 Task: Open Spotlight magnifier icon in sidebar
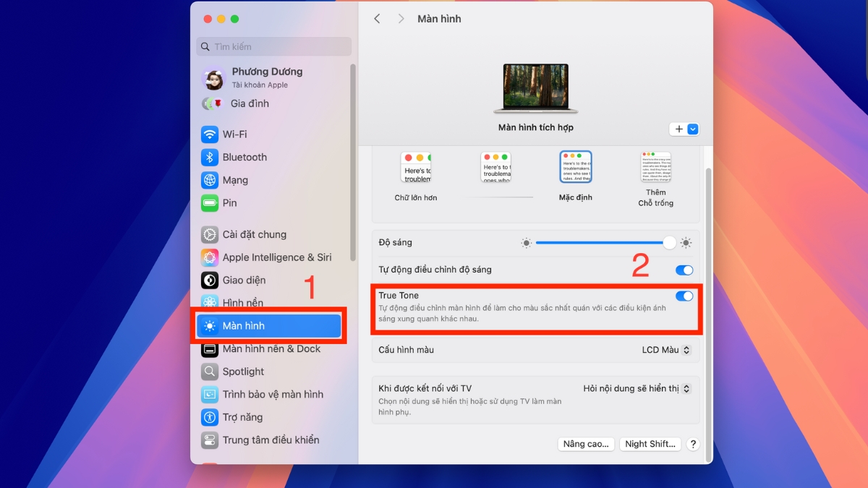click(210, 372)
